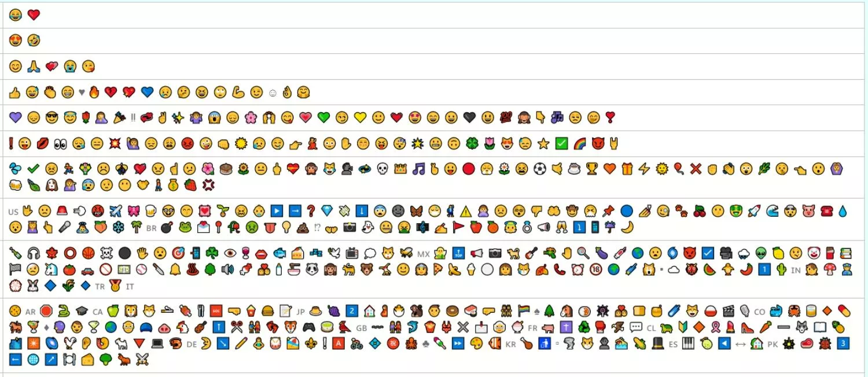
Task: Select the headphones emoji
Action: 33,253
